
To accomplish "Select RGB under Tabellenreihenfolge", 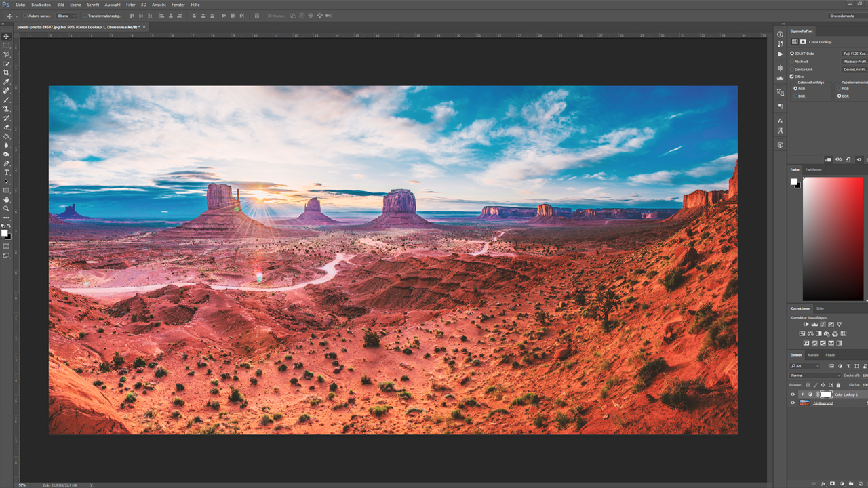I will (839, 89).
